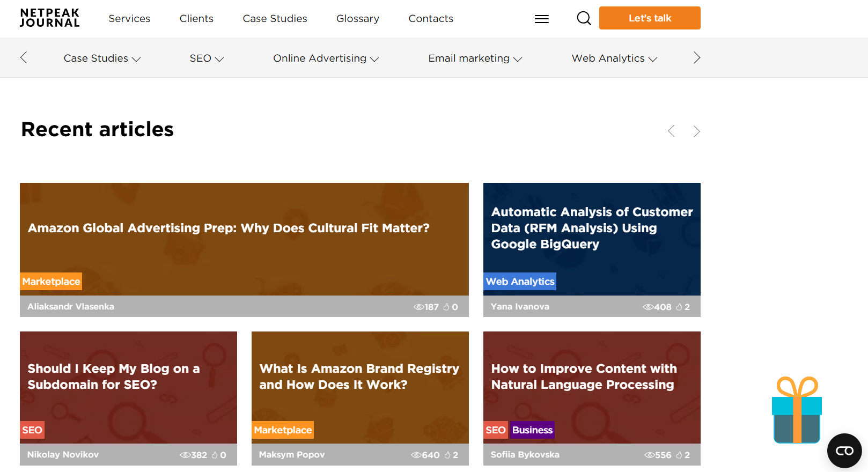Image resolution: width=868 pixels, height=472 pixels.
Task: Click the Business tag
Action: [532, 430]
